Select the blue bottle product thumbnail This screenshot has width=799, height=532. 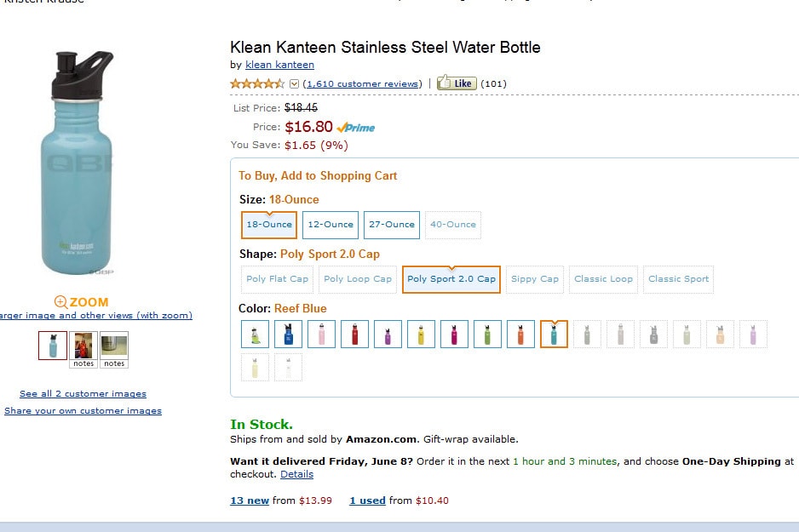[53, 346]
